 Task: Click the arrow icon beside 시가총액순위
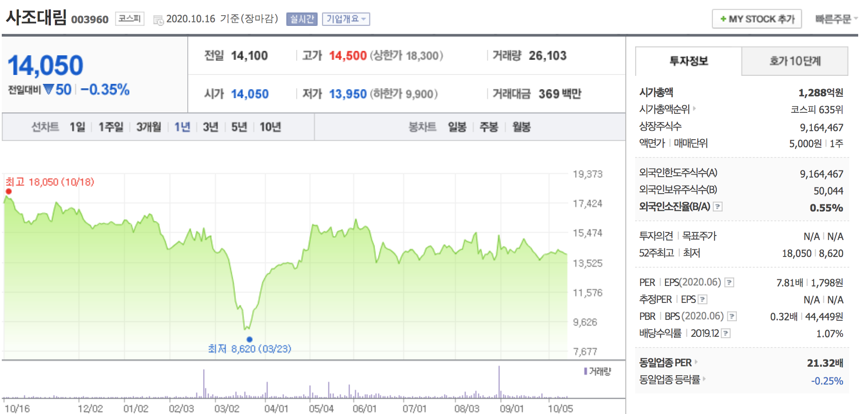(x=694, y=108)
